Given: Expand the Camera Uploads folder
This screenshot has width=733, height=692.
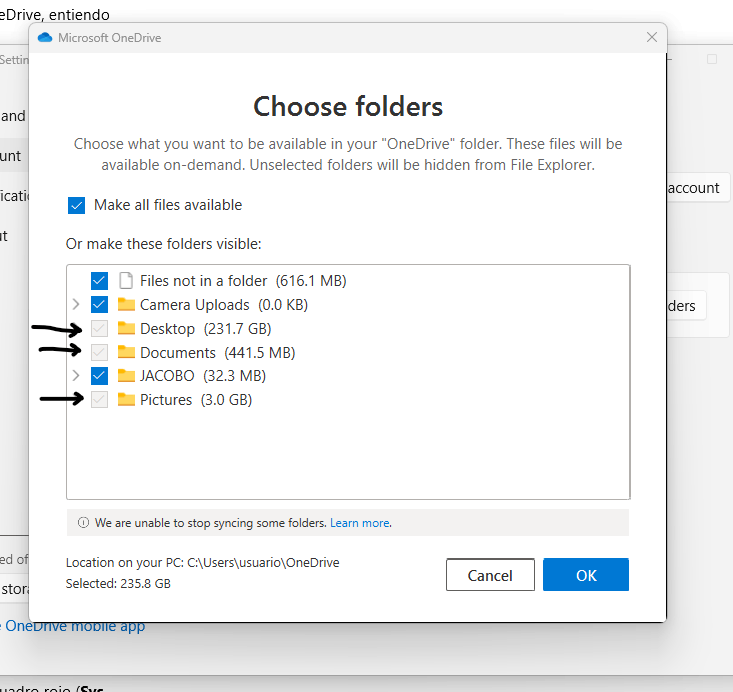Looking at the screenshot, I should 76,305.
